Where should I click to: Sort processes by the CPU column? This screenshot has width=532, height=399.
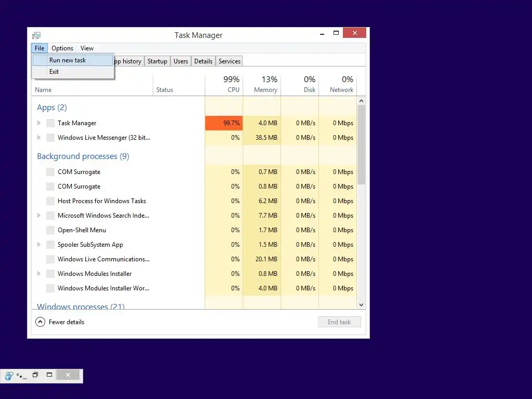tap(224, 85)
